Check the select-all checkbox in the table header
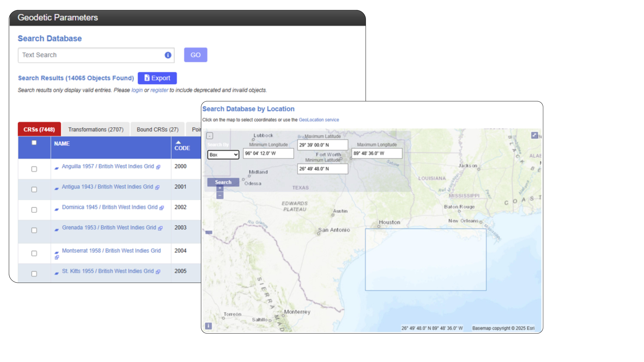The height and width of the screenshot is (362, 644). 34,142
